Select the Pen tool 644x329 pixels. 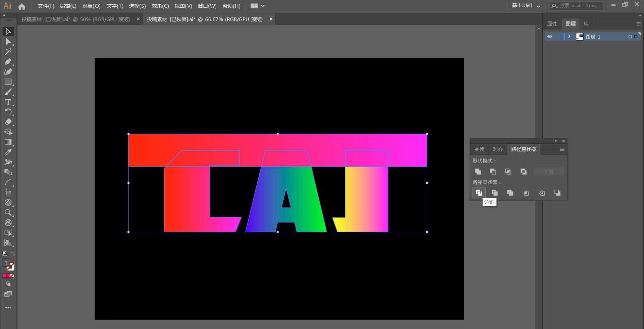(x=8, y=62)
